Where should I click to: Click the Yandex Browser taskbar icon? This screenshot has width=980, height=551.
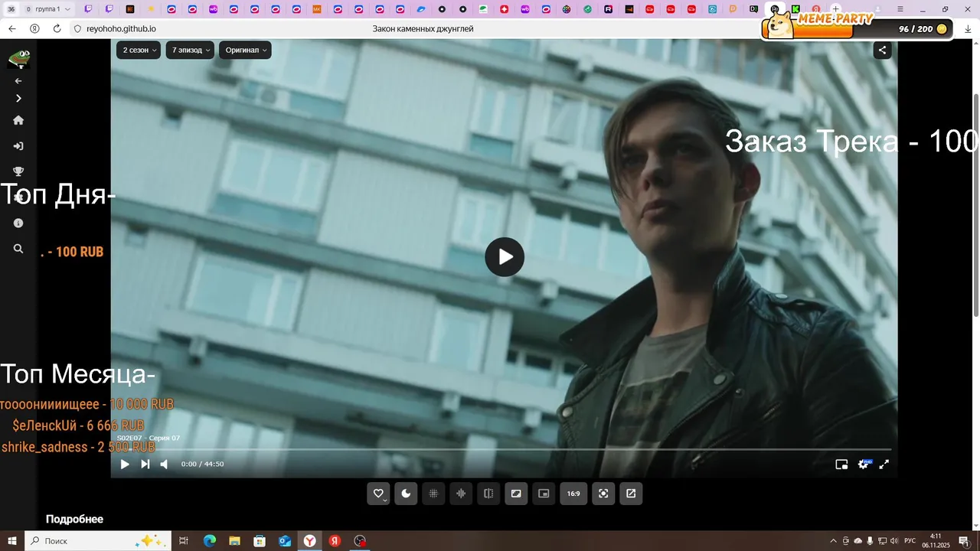point(309,541)
